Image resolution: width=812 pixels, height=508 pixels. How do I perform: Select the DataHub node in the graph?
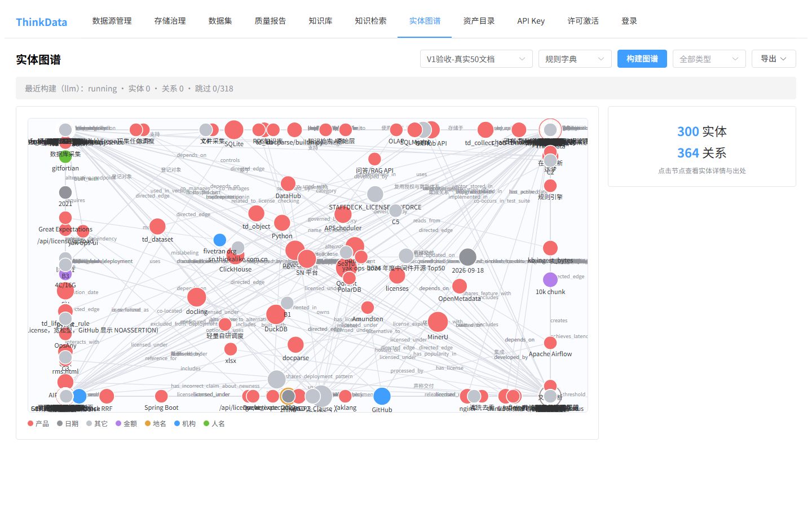point(288,184)
